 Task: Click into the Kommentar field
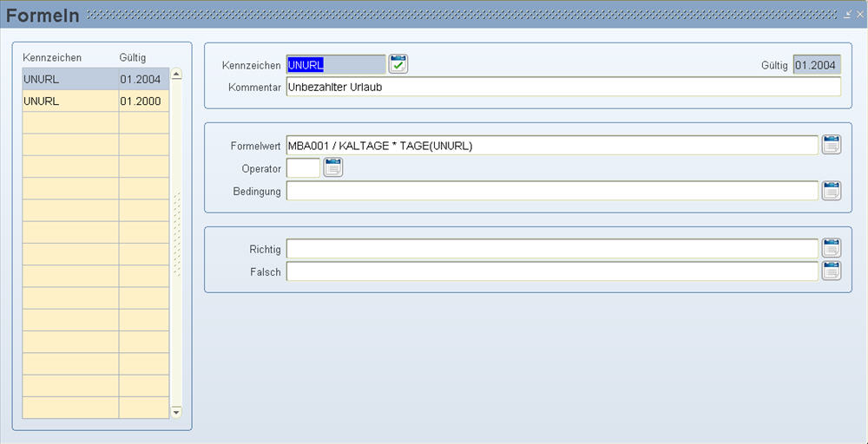(562, 87)
